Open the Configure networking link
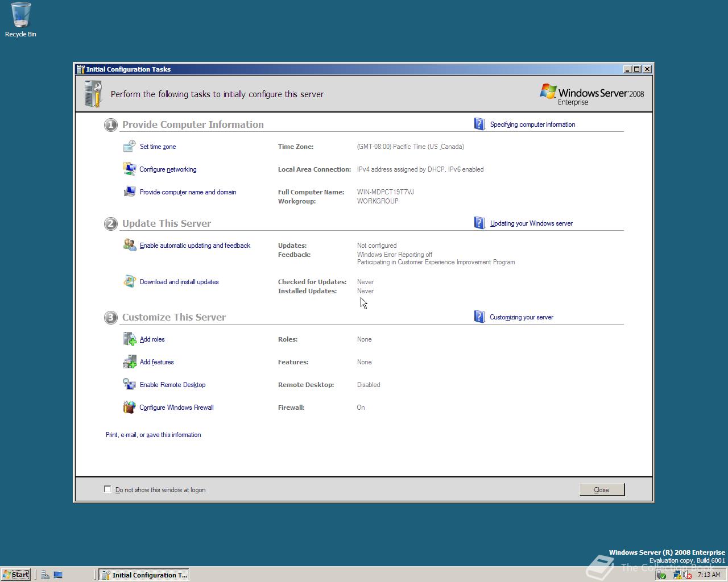 [168, 169]
